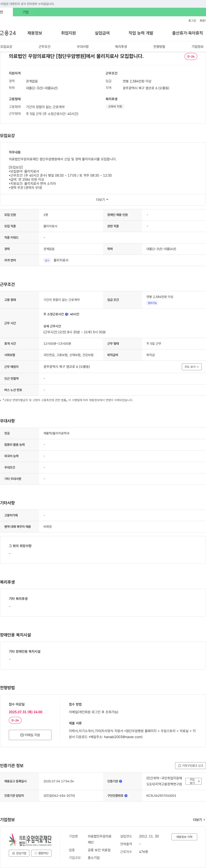
Task: Click the info icon next to 구인인증번호
Action: pos(126,795)
